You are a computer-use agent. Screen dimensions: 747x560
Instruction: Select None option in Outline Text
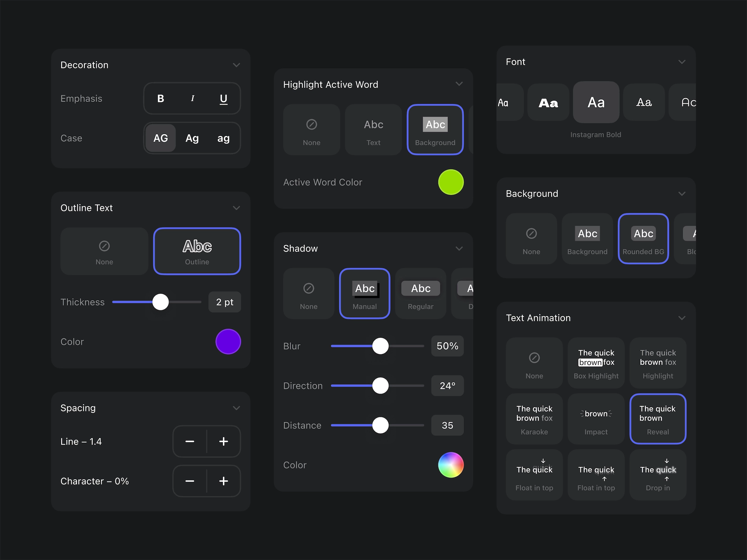[x=104, y=251]
